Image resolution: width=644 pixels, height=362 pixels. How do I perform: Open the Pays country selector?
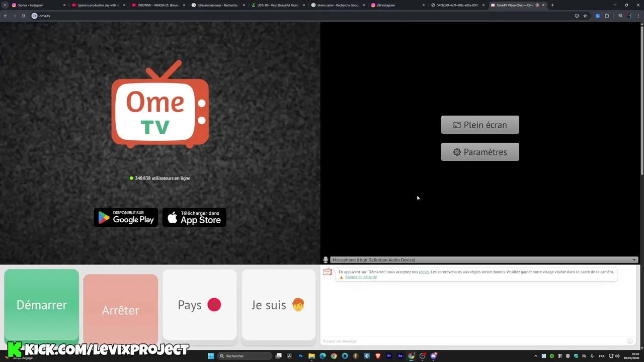pyautogui.click(x=200, y=305)
